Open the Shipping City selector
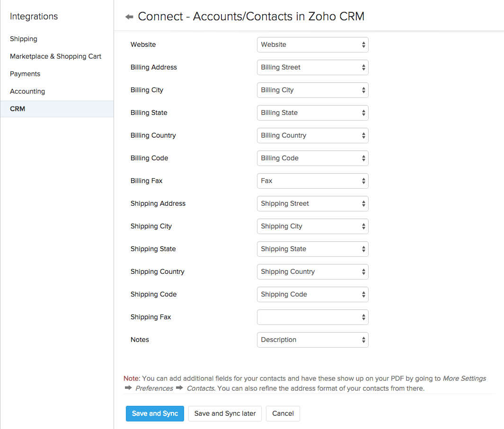This screenshot has width=504, height=429. pos(312,226)
